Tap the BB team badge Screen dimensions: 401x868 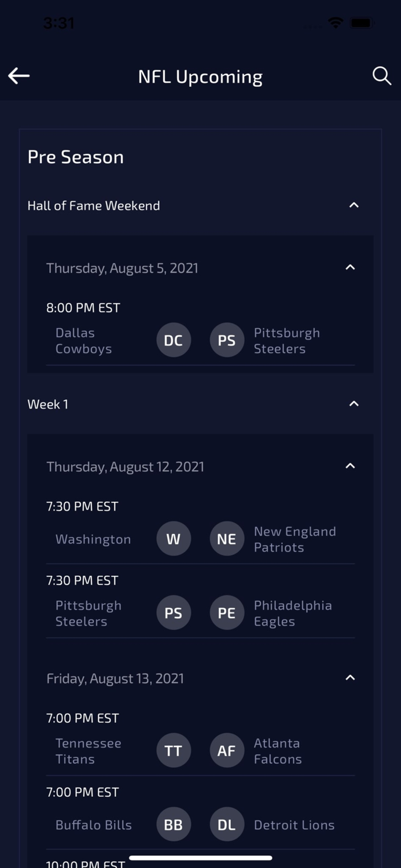click(174, 825)
